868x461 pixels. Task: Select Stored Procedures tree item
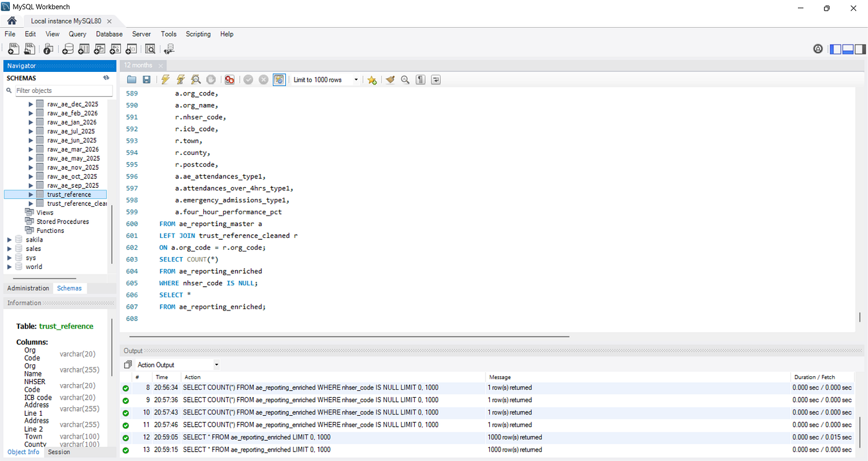tap(63, 221)
